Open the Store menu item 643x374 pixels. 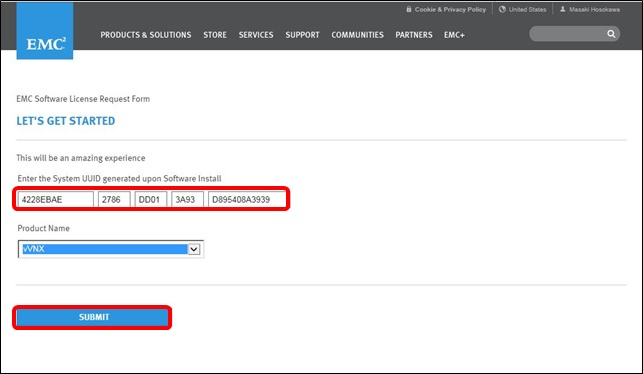point(215,35)
